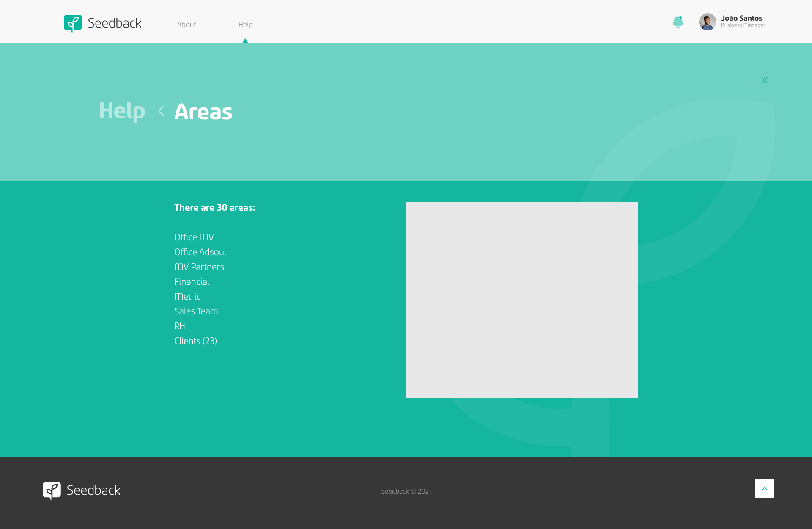
Task: Select the RH area
Action: point(179,326)
